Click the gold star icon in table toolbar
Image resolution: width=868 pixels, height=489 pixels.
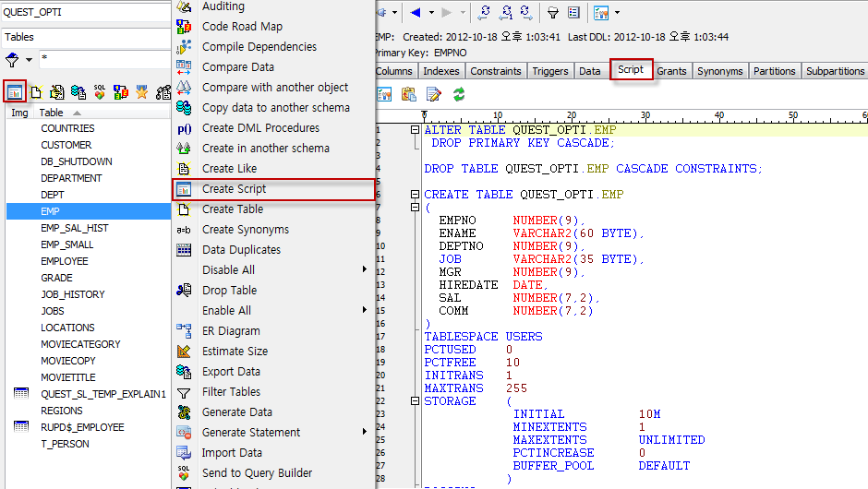142,91
